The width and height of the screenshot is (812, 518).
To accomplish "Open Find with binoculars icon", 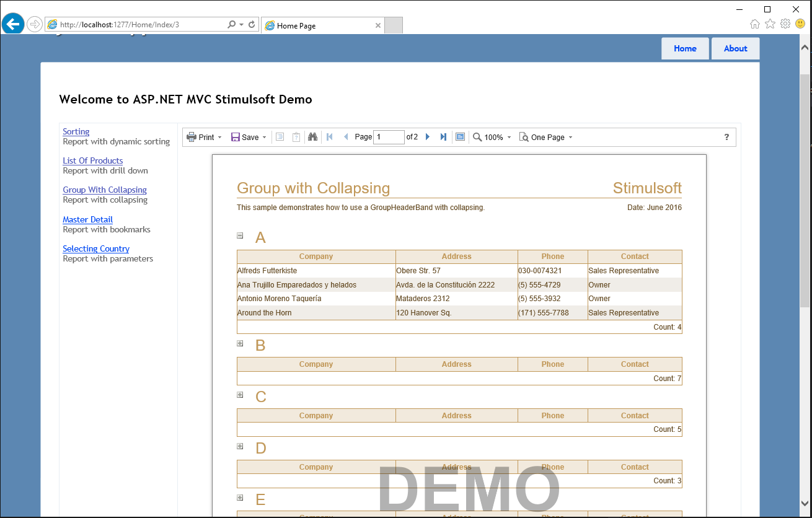I will click(313, 137).
